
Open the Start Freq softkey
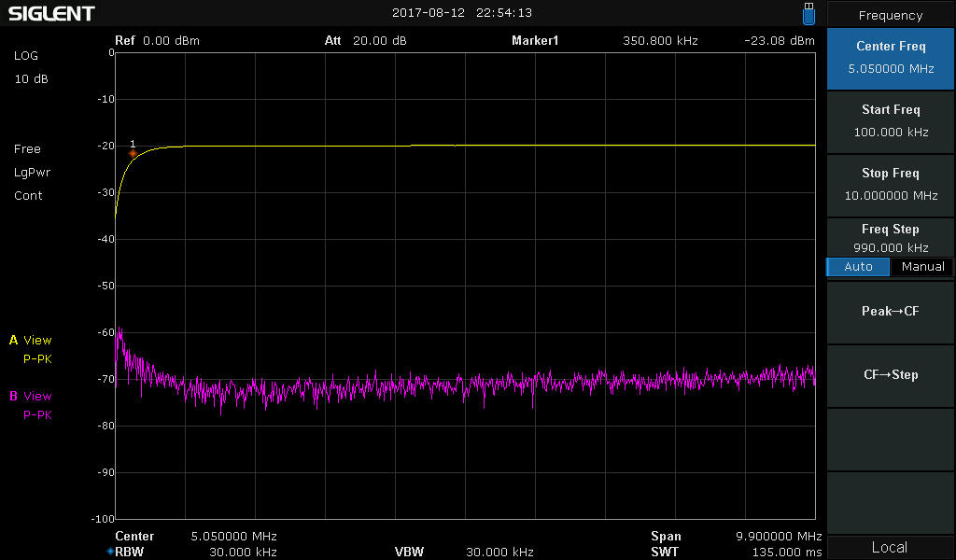click(890, 121)
